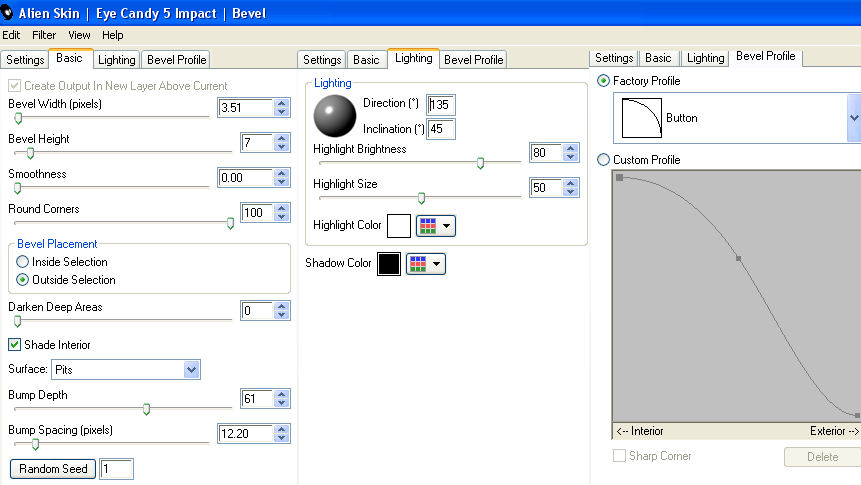Click the Direction value field
The height and width of the screenshot is (485, 861).
click(x=441, y=104)
